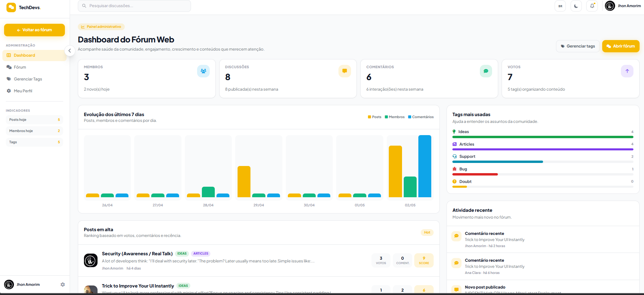
Task: Open Jhon Amorim profile menu in header
Action: 623,6
